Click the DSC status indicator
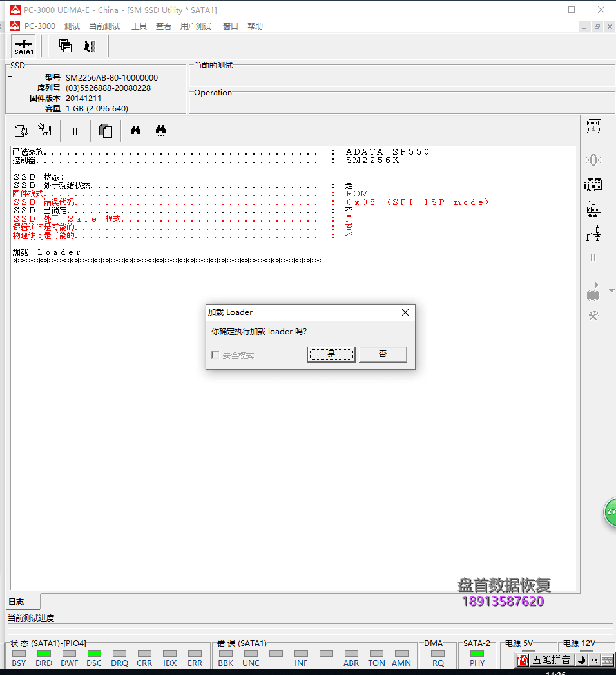 pos(94,654)
